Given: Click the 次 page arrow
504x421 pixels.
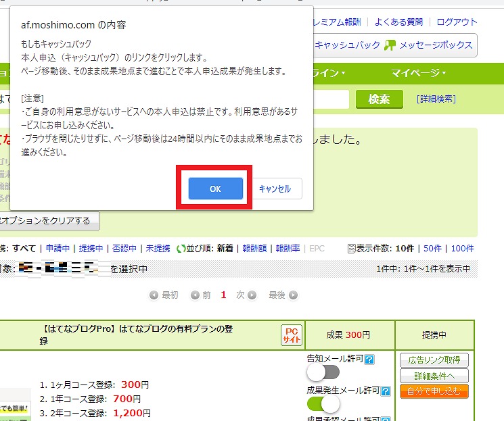Looking at the screenshot, I should [x=252, y=295].
